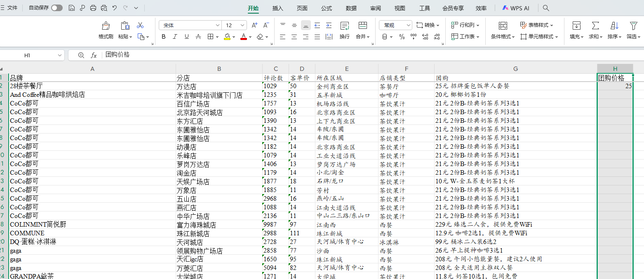This screenshot has width=644, height=279.
Task: Toggle middle vertical alignment
Action: pyautogui.click(x=294, y=25)
